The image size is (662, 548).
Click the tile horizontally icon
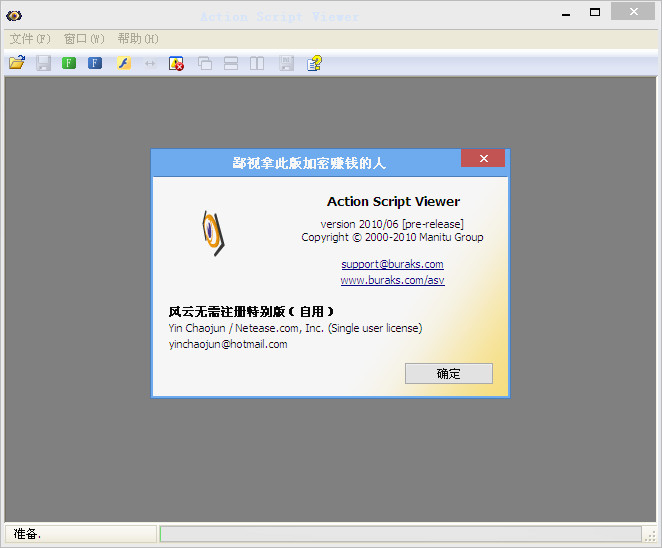[x=231, y=64]
